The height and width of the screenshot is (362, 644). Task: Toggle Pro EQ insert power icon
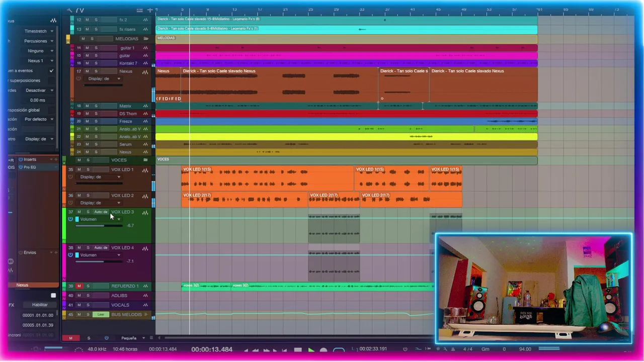point(21,167)
